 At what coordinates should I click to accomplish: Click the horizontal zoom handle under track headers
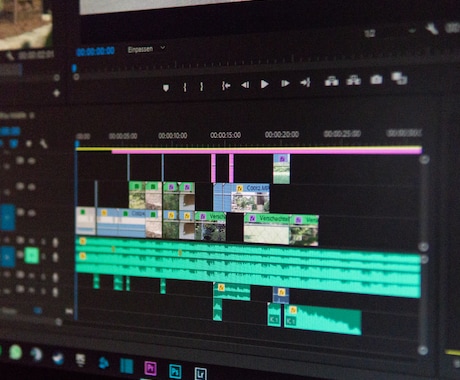tap(59, 322)
